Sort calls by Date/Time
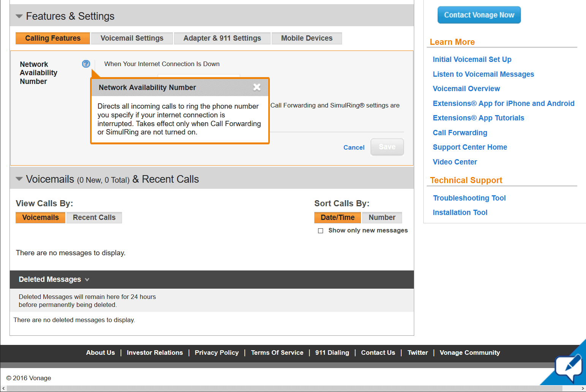This screenshot has height=392, width=586. [x=337, y=218]
